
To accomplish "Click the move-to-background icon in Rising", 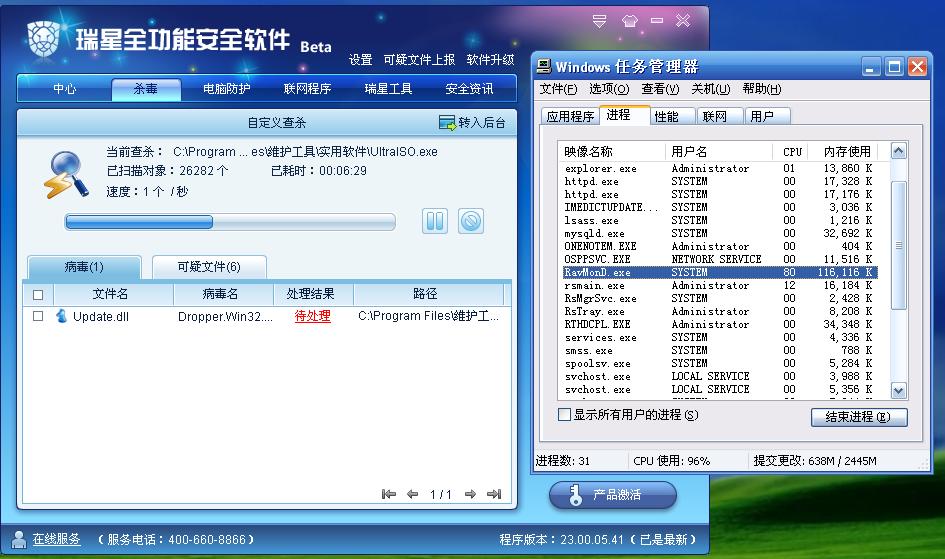I will pos(447,123).
